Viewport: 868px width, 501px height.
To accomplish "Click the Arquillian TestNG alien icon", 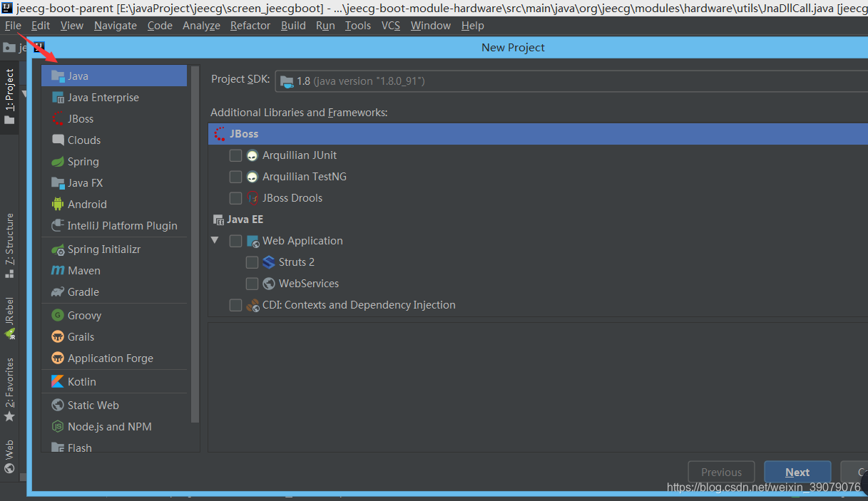I will [x=252, y=177].
